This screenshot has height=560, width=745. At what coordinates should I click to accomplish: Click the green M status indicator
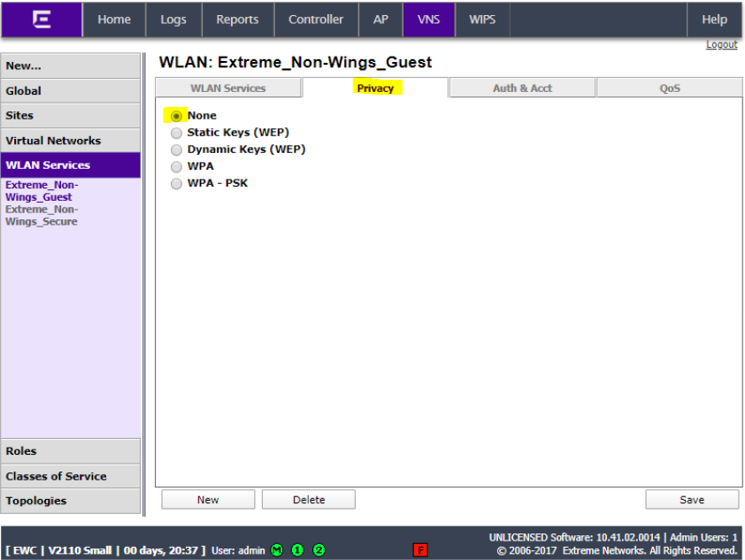tap(277, 550)
